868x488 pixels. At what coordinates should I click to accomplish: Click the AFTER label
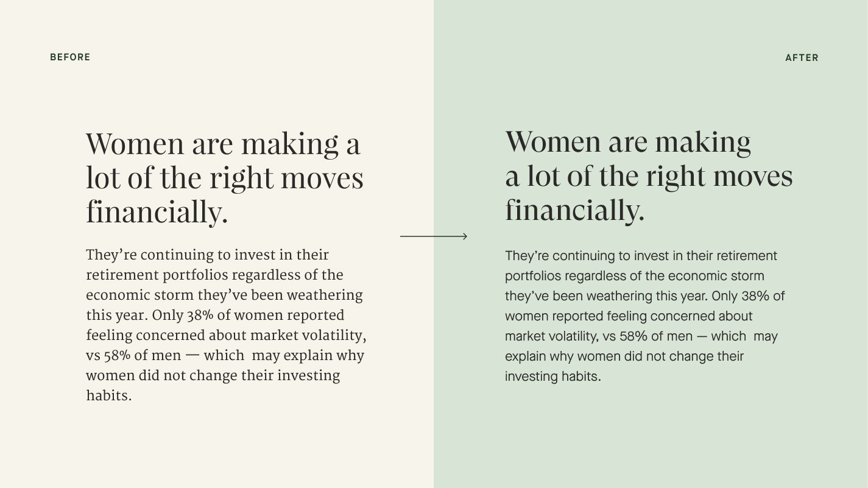802,58
